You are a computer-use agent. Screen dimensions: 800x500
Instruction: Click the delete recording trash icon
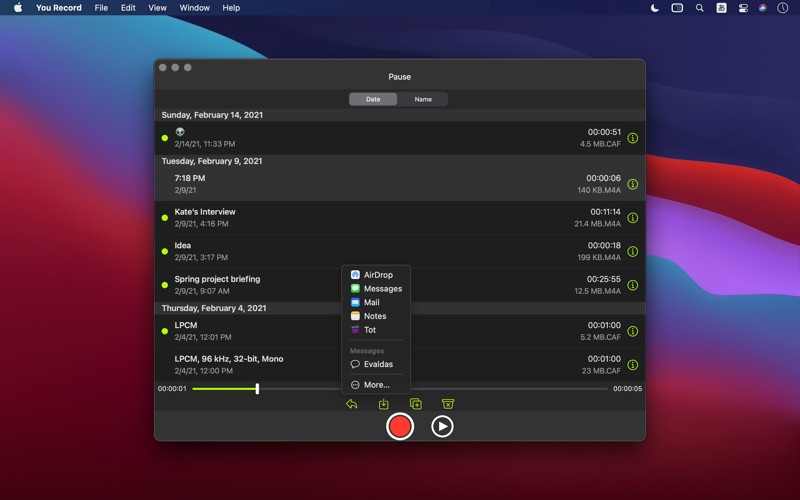[448, 404]
